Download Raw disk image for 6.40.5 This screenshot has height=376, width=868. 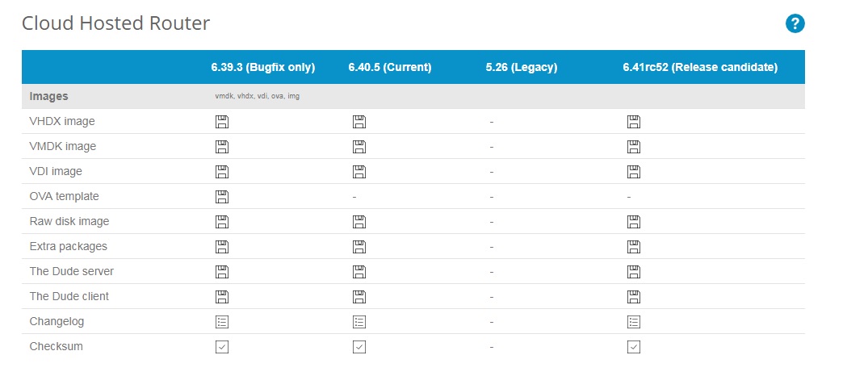click(x=359, y=222)
